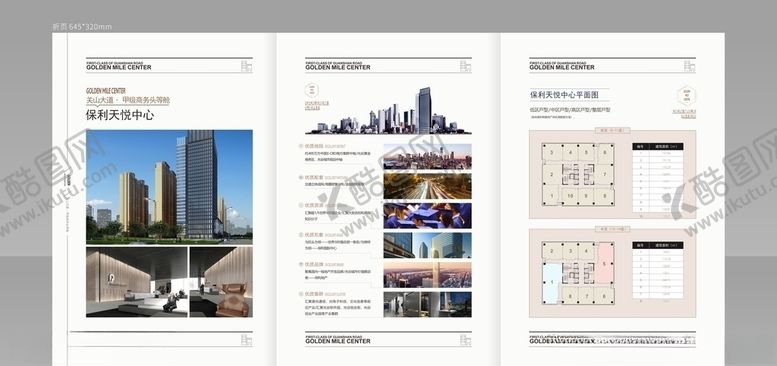The image size is (777, 366).
Task: Click the footer logo on the middle page
Action: [465, 340]
